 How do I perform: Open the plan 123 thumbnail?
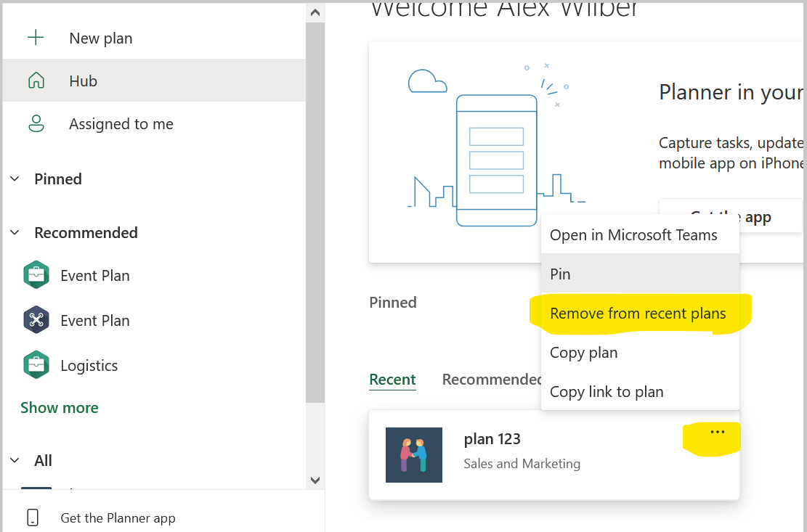click(x=414, y=455)
